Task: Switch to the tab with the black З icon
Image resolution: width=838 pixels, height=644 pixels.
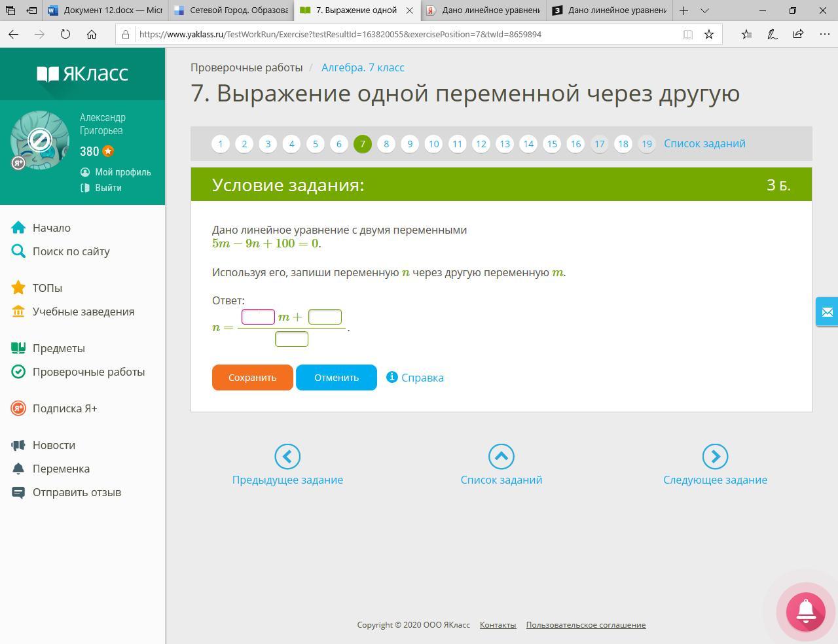Action: tap(610, 10)
